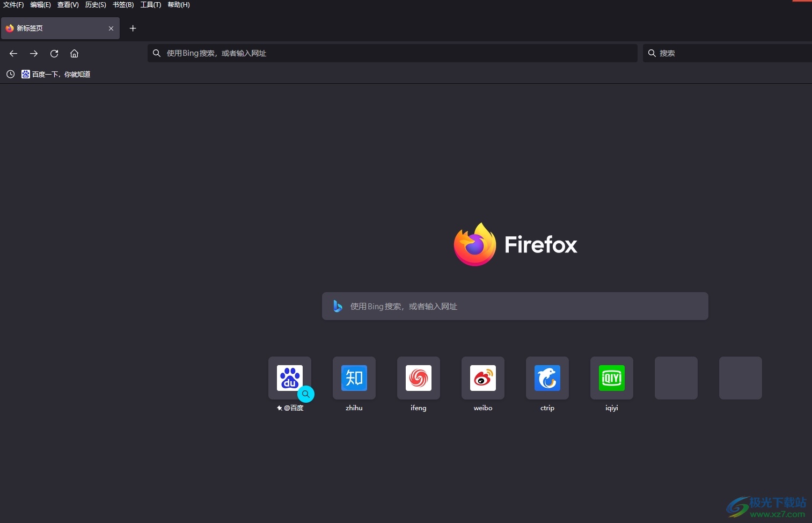Select the 新标签页 tab
This screenshot has height=523, width=812.
[60, 28]
